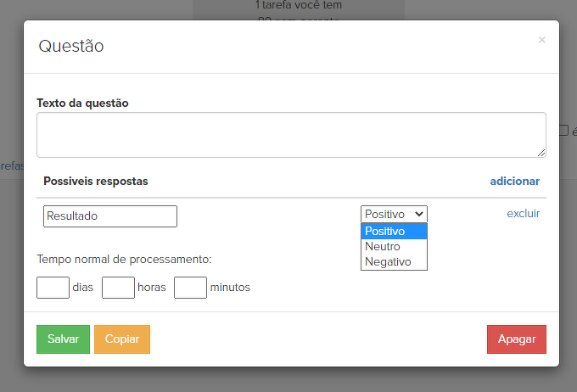Grab the text area resize handle

coord(541,152)
